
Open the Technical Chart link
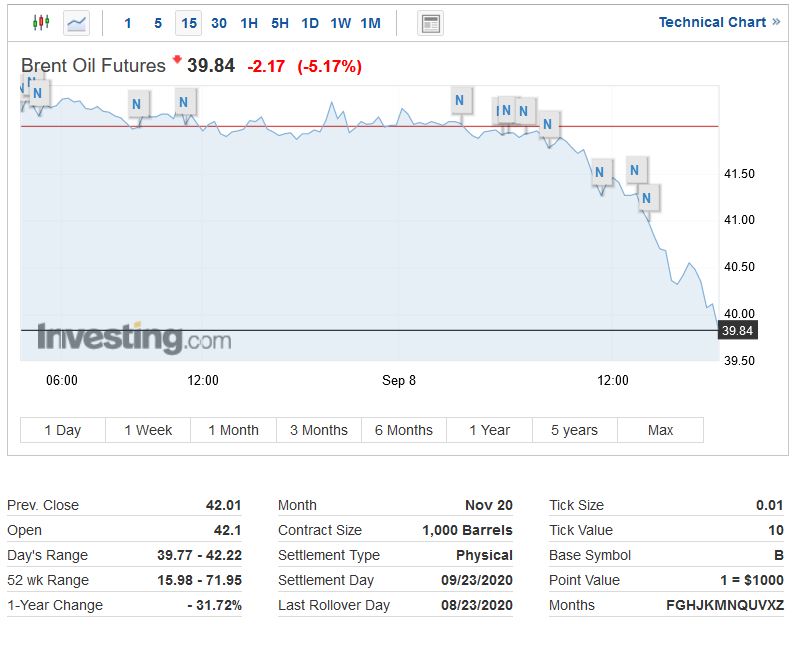pos(719,22)
